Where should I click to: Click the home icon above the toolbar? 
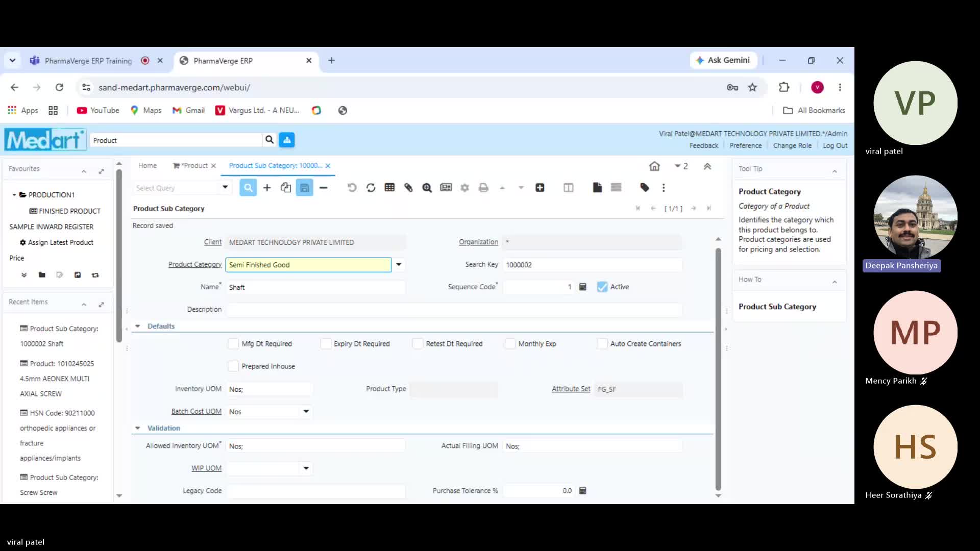(x=654, y=166)
